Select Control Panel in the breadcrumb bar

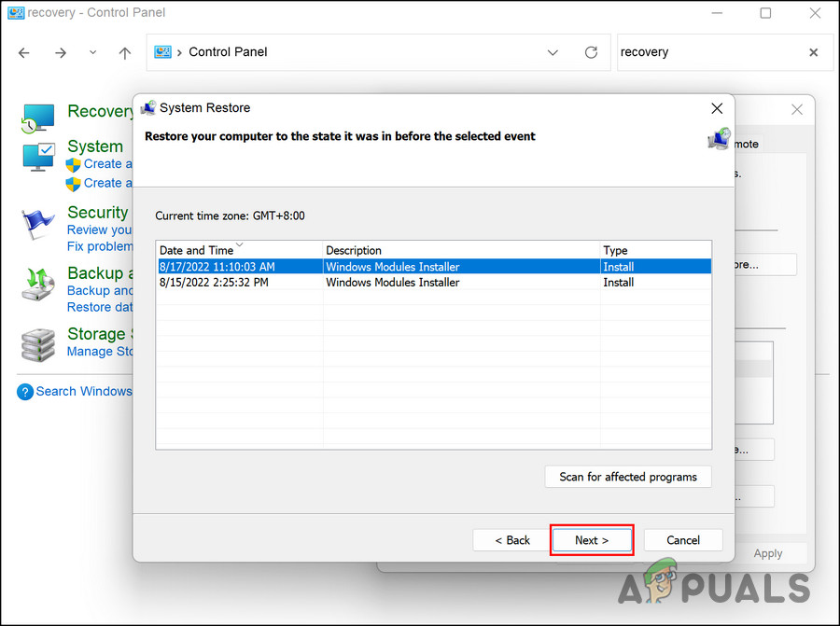(227, 52)
